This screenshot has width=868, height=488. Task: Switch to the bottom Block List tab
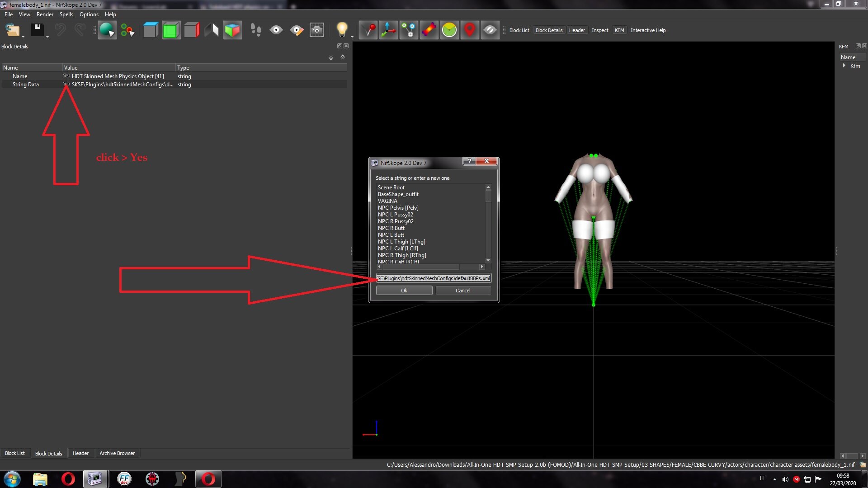coord(15,453)
